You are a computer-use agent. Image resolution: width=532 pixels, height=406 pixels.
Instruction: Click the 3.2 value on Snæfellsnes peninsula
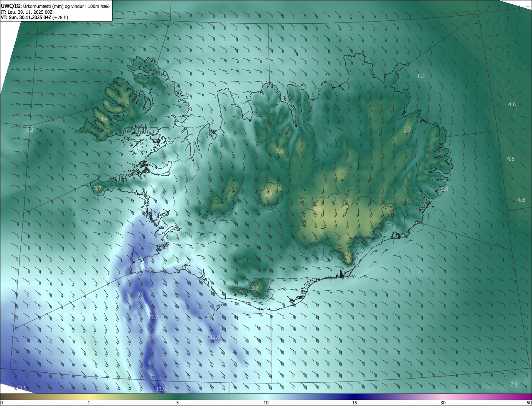pyautogui.click(x=98, y=188)
